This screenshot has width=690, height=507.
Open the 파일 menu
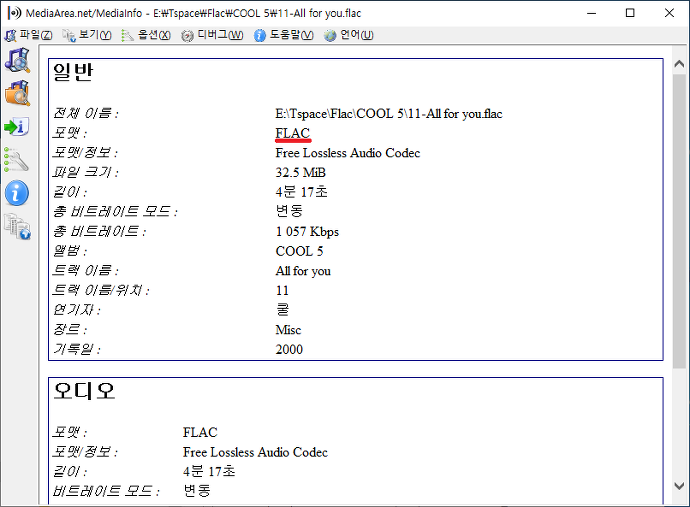[x=29, y=35]
